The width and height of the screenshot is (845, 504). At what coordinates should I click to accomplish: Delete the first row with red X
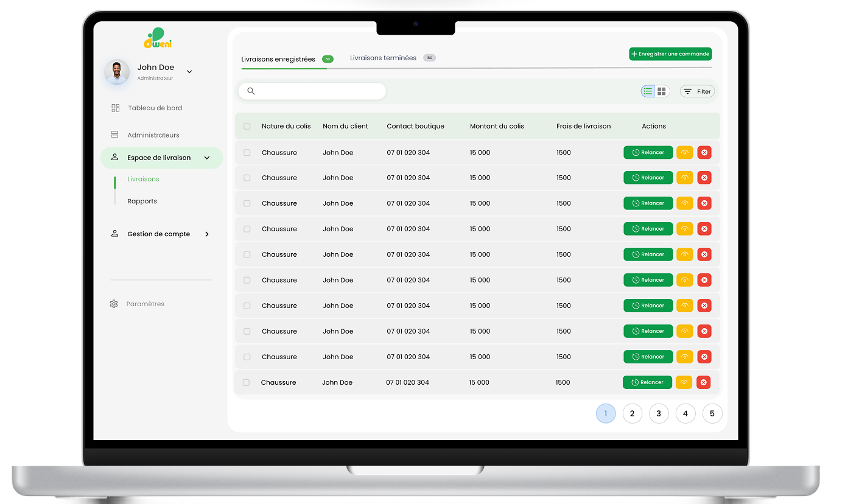704,152
